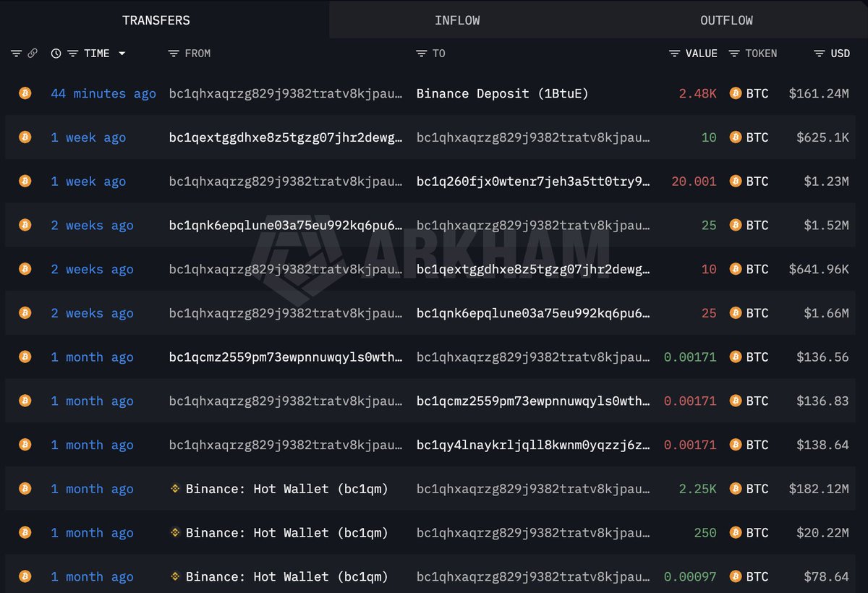Filter by the VALUE column
Viewport: 868px width, 593px height.
(x=674, y=54)
